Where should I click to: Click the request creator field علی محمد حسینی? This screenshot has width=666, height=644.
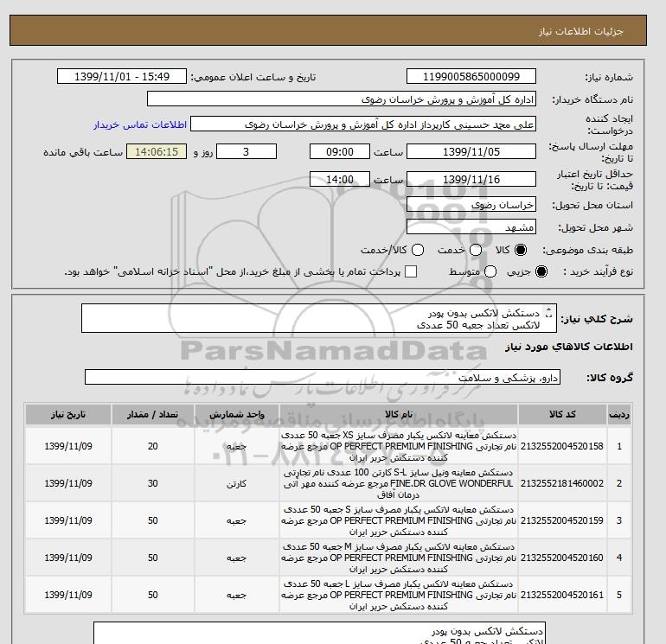tap(363, 124)
